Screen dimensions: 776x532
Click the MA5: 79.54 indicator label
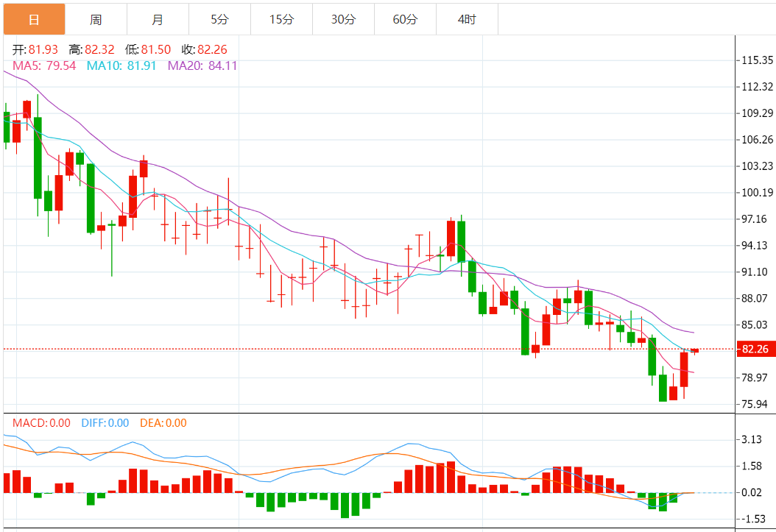[x=44, y=65]
